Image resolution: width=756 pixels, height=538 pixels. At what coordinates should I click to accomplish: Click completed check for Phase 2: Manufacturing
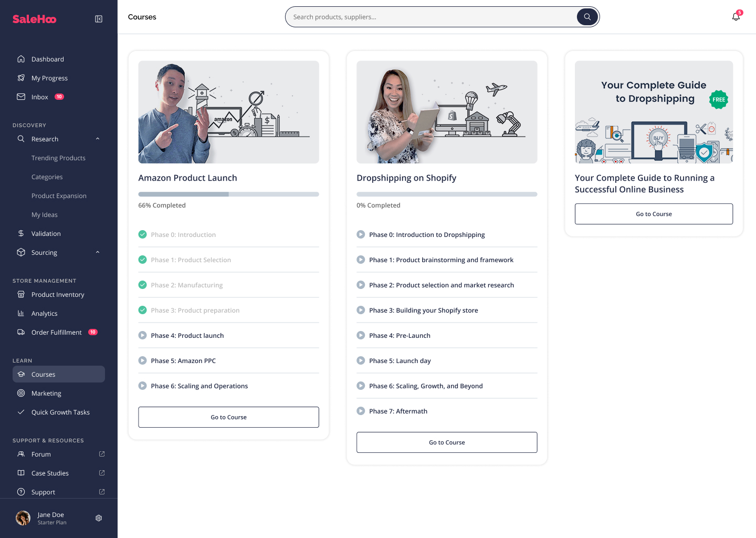(x=142, y=285)
